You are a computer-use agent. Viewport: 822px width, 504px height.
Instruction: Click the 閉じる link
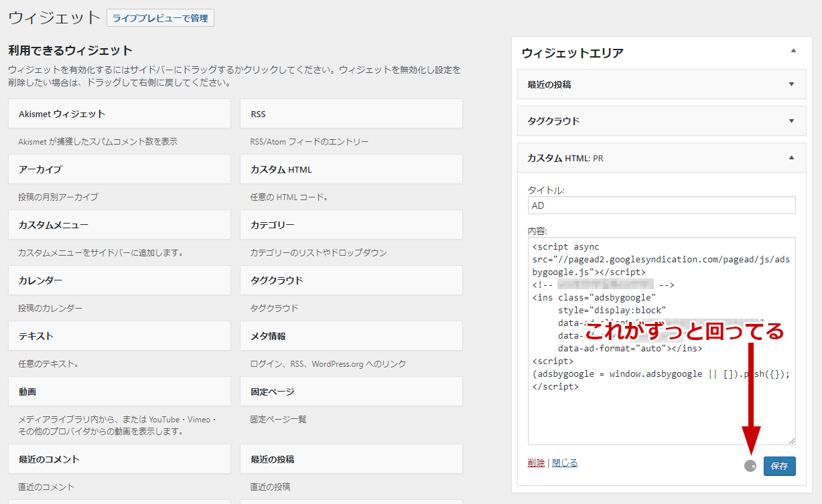tap(565, 463)
